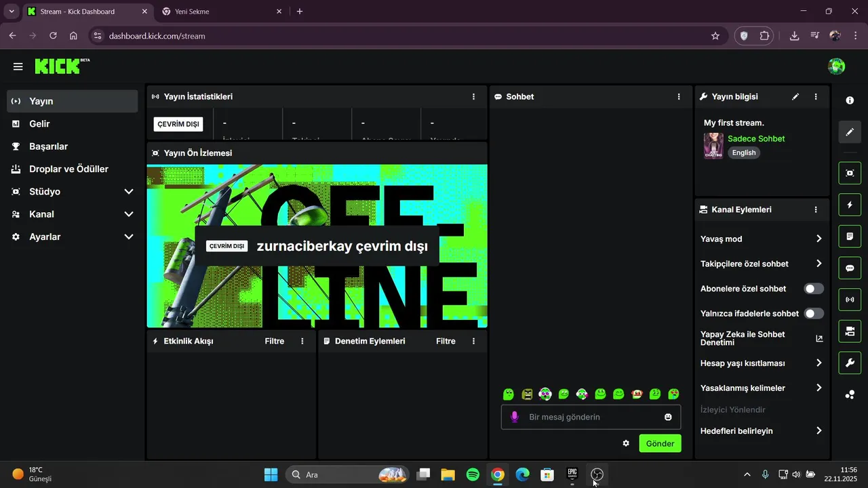868x488 pixels.
Task: Open Droplar ve Ödüller in the sidebar
Action: coord(73,169)
